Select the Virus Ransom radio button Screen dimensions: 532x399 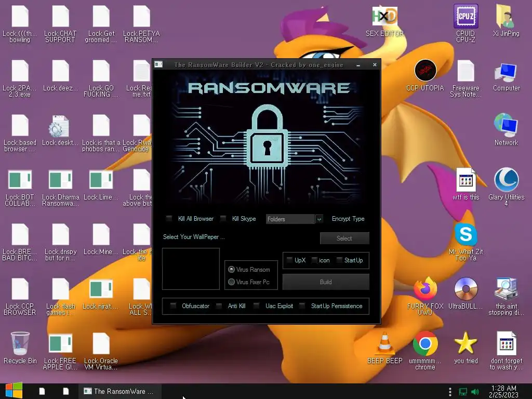point(231,270)
